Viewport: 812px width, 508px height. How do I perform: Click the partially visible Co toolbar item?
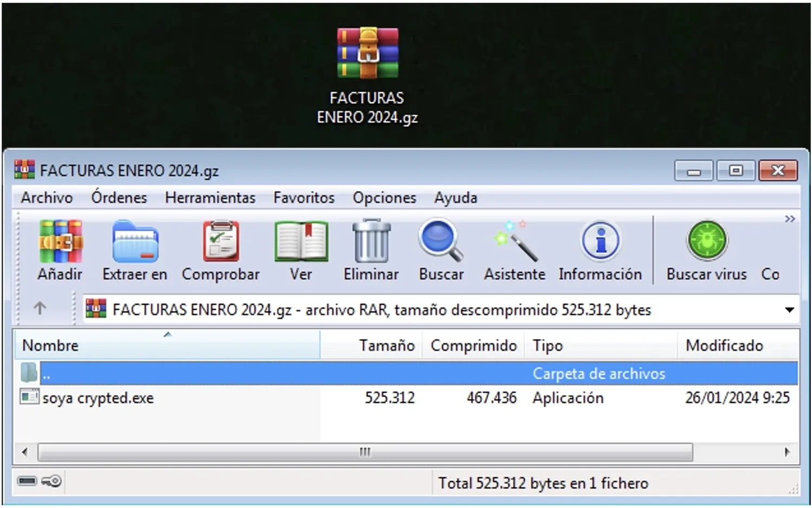coord(770,274)
